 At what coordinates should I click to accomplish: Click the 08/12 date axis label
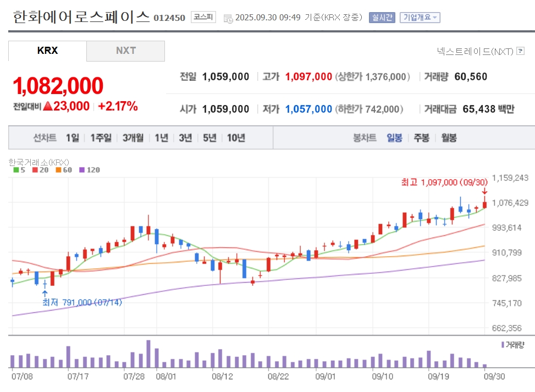tap(223, 376)
